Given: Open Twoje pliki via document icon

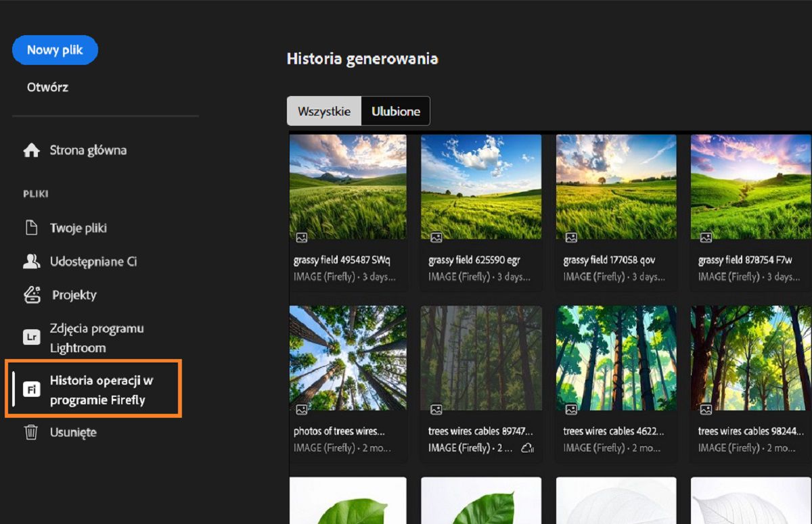Looking at the screenshot, I should (x=32, y=228).
